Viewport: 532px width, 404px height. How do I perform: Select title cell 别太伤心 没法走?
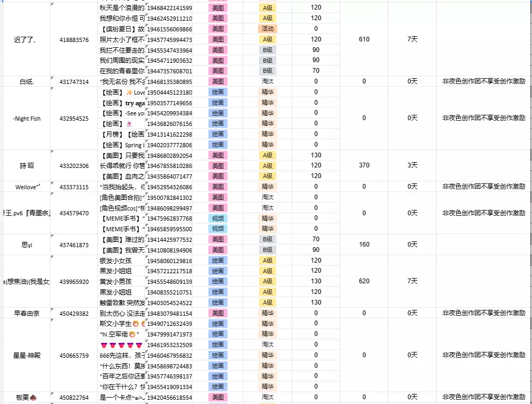[122, 313]
